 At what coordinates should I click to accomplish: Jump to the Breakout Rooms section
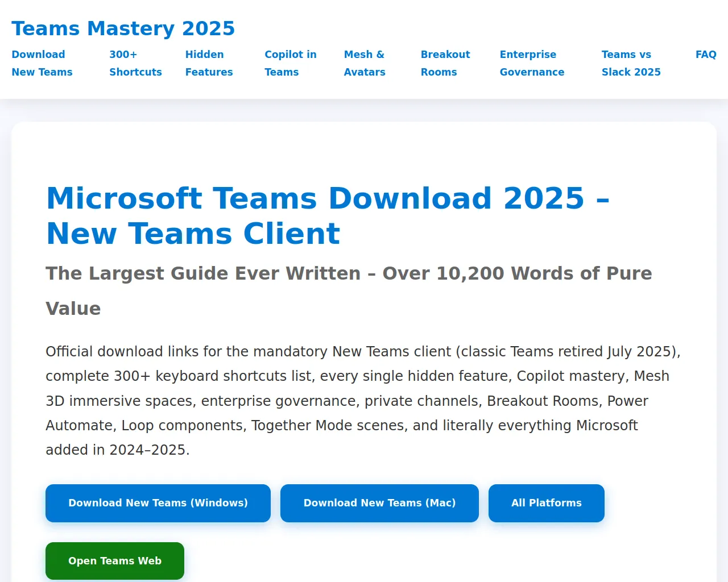click(445, 63)
